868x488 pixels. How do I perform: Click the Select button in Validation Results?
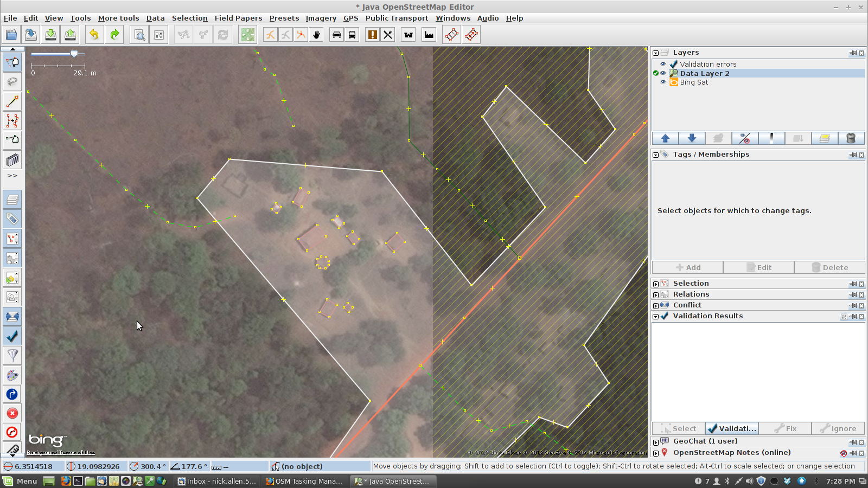[x=678, y=428]
